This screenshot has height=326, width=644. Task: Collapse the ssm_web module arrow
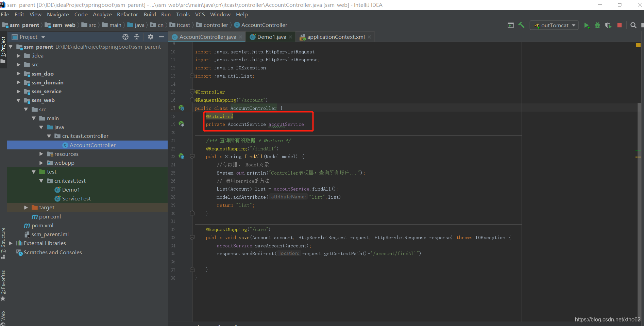click(18, 100)
